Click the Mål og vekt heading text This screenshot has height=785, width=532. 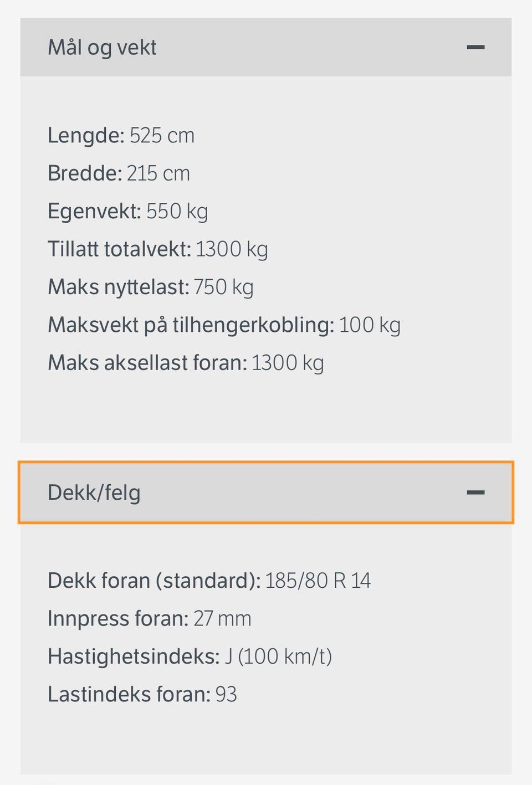[x=102, y=48]
